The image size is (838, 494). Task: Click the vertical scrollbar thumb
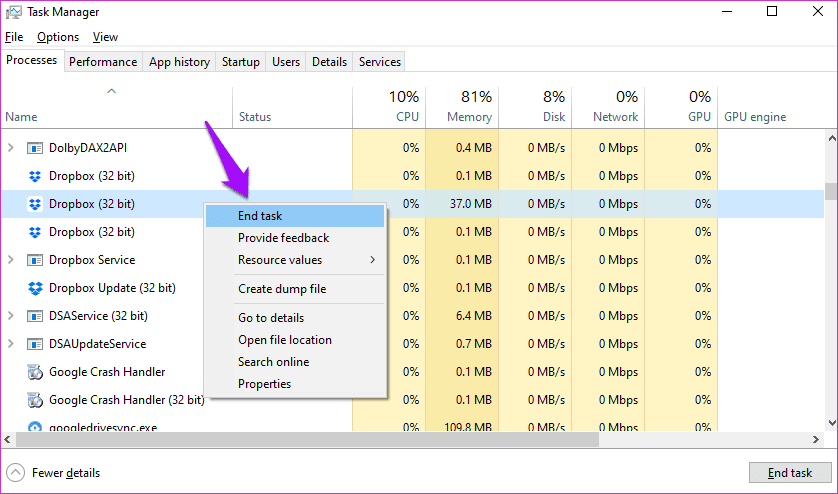[x=831, y=191]
